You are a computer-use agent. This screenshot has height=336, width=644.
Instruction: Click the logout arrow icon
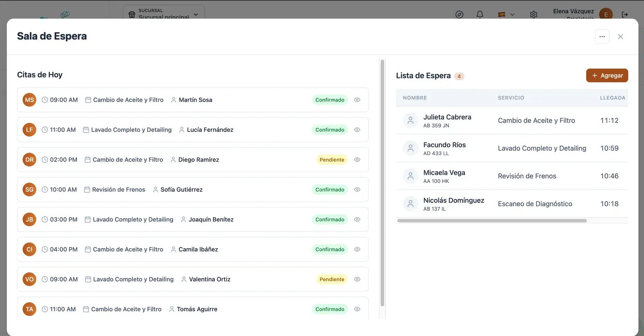[x=625, y=15]
